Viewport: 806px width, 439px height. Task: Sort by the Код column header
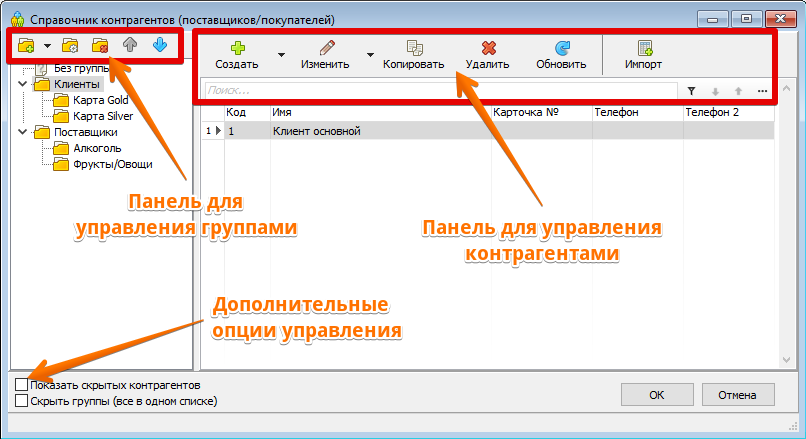(247, 112)
